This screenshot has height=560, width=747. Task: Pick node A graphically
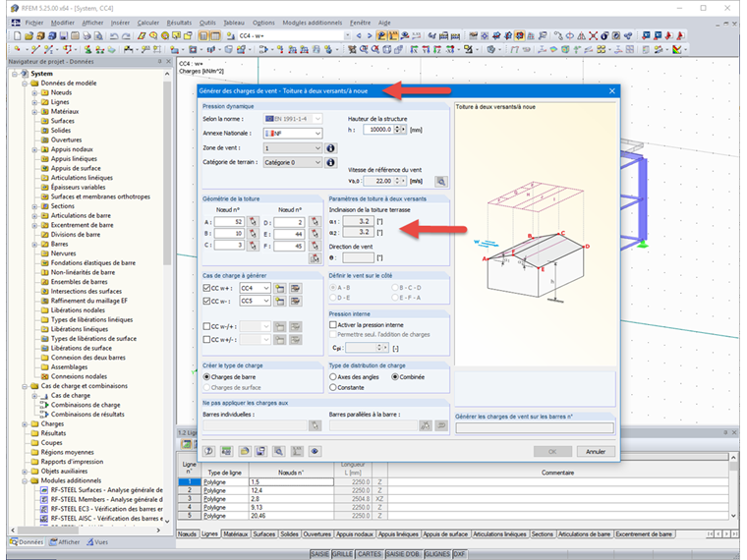(253, 222)
